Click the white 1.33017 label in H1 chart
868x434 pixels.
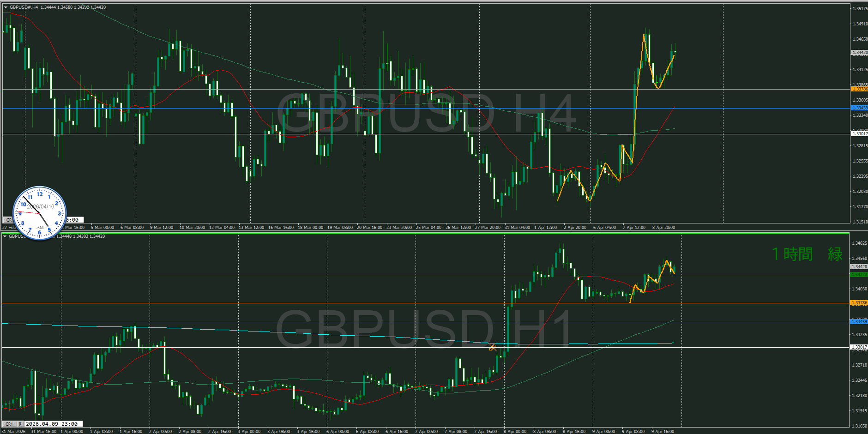pos(859,347)
